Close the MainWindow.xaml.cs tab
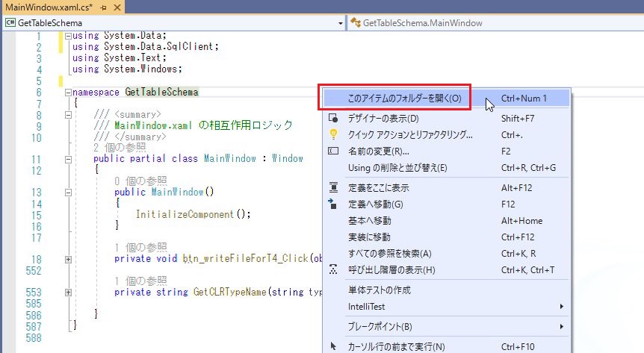The image size is (644, 353). 117,7
